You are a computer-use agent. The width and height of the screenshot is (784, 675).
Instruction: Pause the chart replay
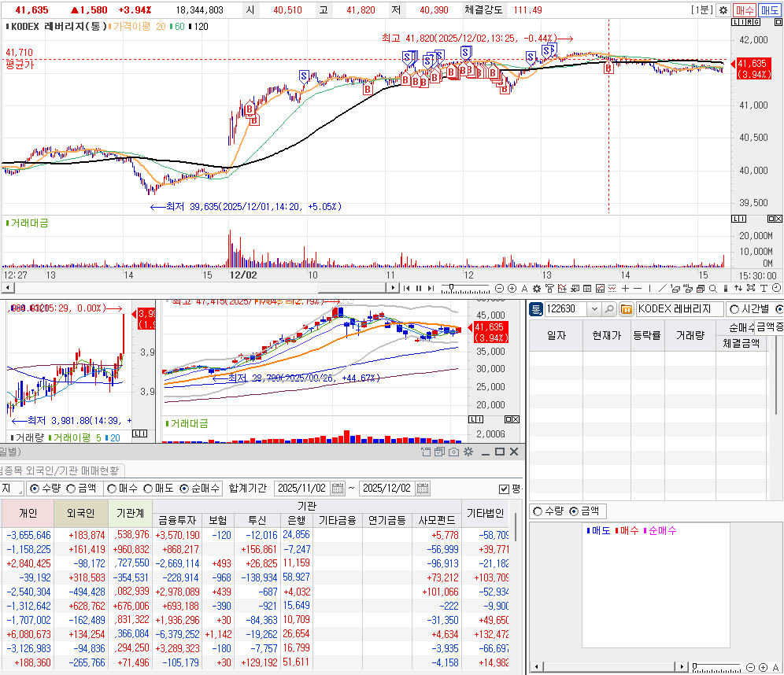pos(419,288)
